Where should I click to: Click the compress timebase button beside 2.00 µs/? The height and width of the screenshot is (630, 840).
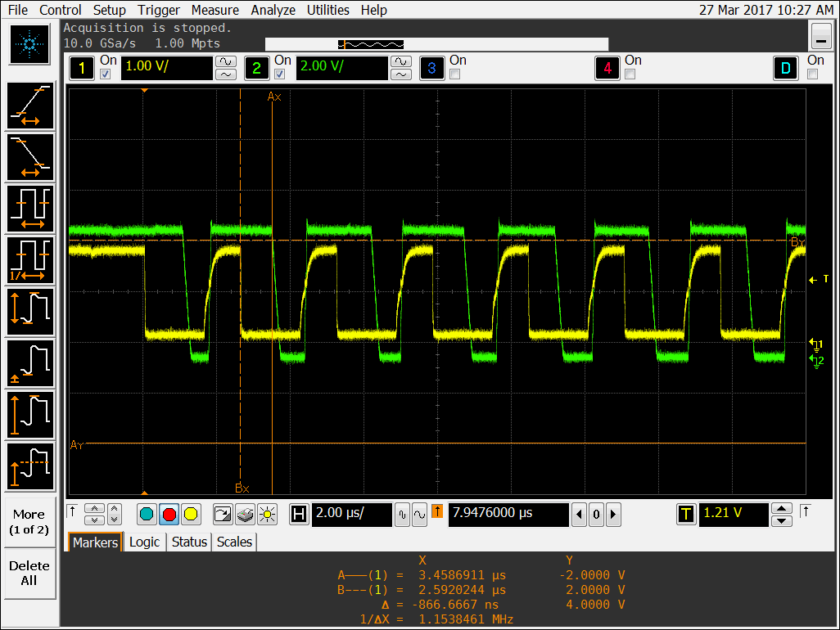pyautogui.click(x=402, y=515)
